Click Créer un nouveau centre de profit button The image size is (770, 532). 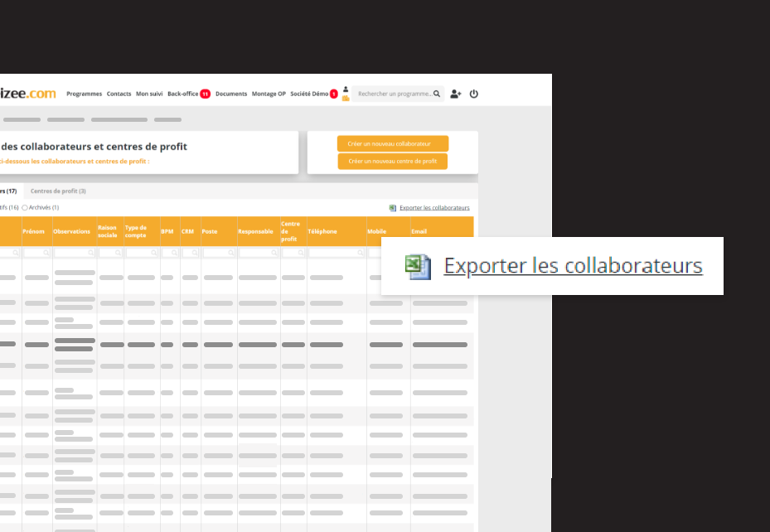393,161
